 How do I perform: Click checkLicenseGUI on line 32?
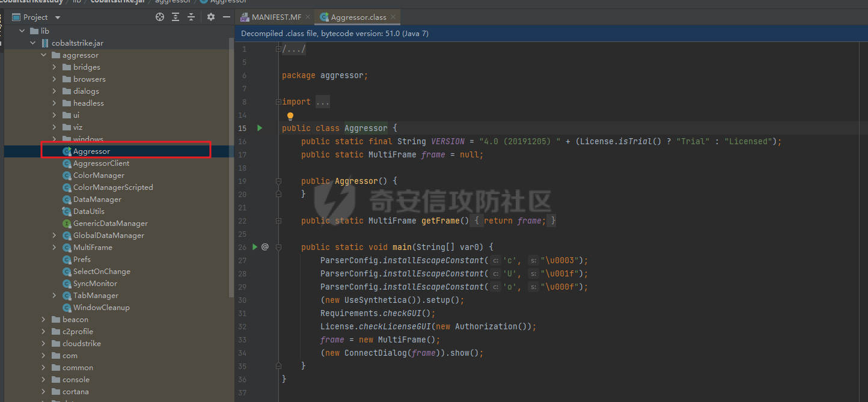(x=395, y=326)
